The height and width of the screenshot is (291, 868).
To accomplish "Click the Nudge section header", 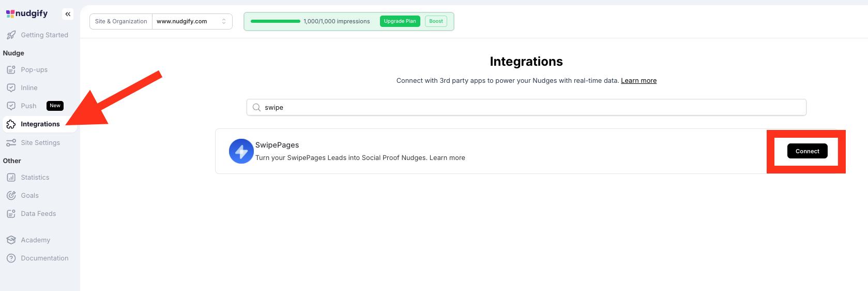I will (x=13, y=53).
